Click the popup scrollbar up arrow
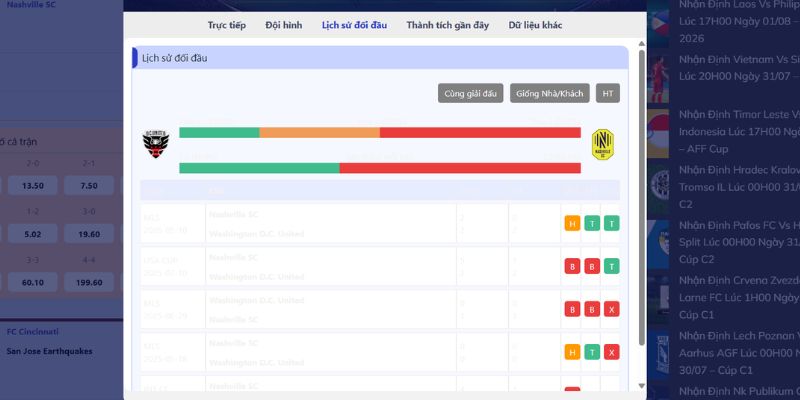 point(642,44)
